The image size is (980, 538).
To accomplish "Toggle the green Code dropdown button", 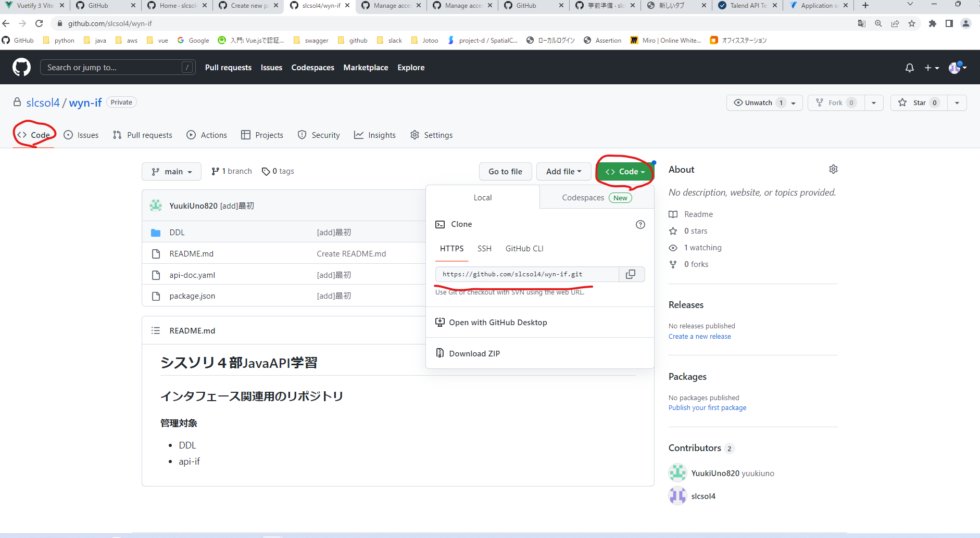I will point(625,172).
